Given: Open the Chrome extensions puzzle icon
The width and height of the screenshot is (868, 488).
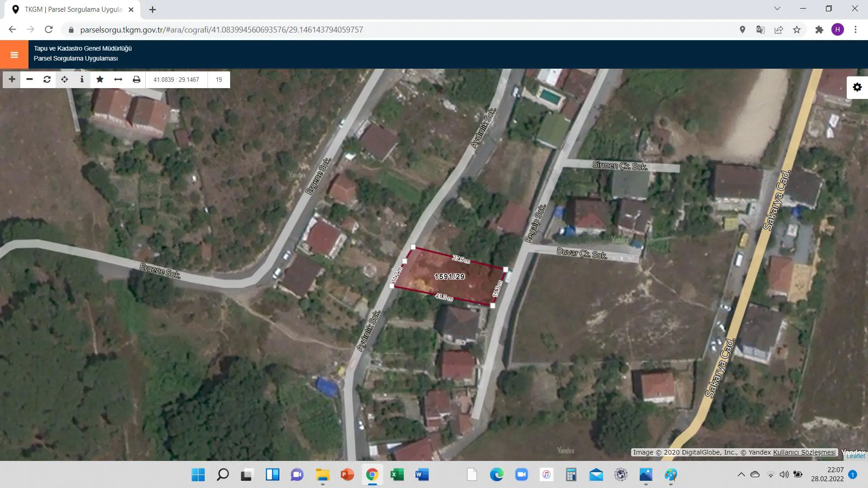Looking at the screenshot, I should 819,30.
